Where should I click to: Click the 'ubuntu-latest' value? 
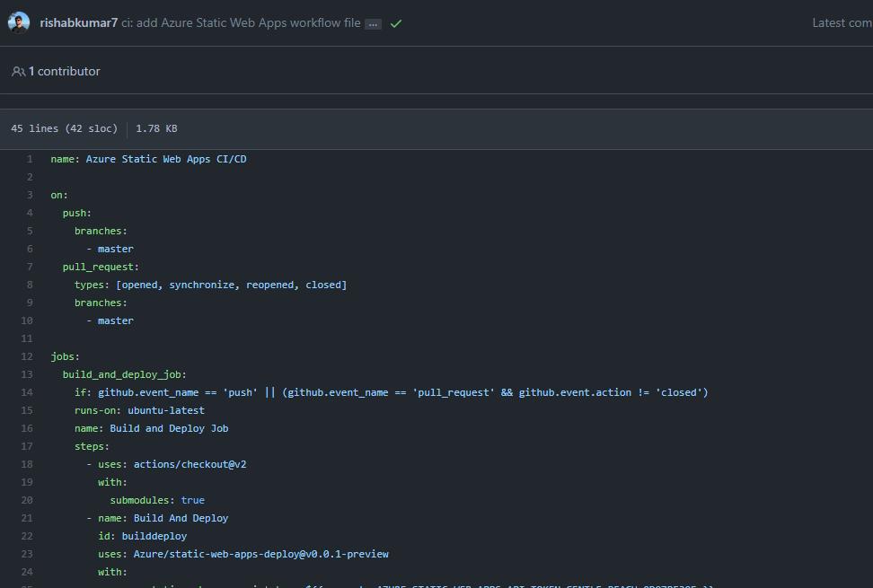(x=166, y=410)
